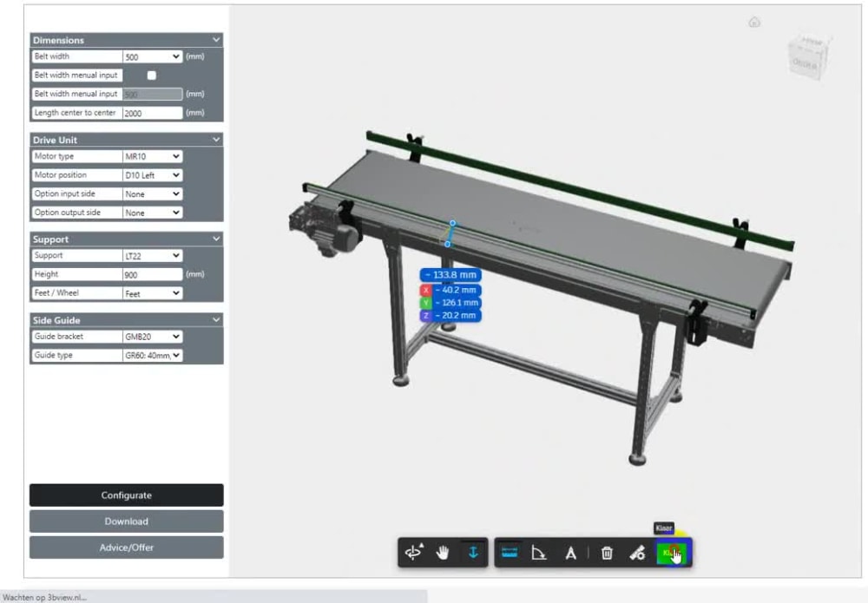This screenshot has width=868, height=603.
Task: Click the Wachten op 3bview.nl status text
Action: (x=45, y=598)
